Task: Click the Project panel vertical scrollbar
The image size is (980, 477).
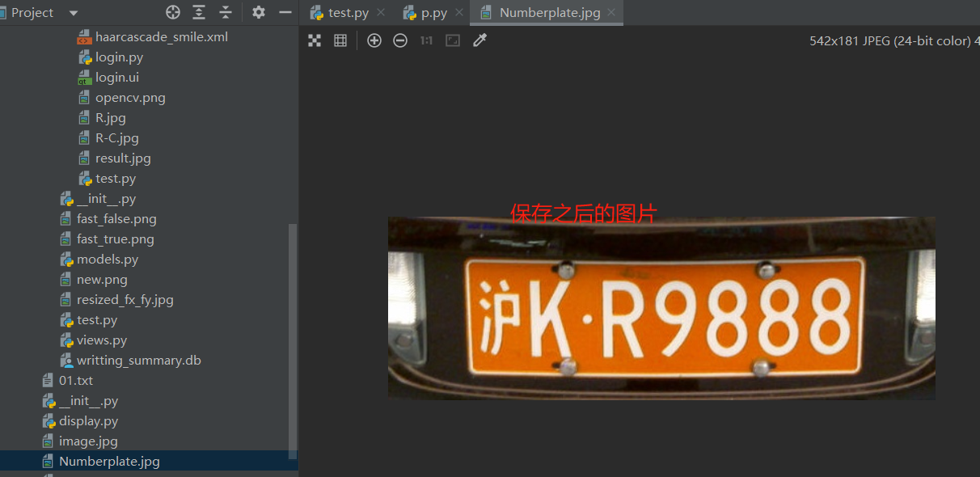Action: tap(293, 341)
